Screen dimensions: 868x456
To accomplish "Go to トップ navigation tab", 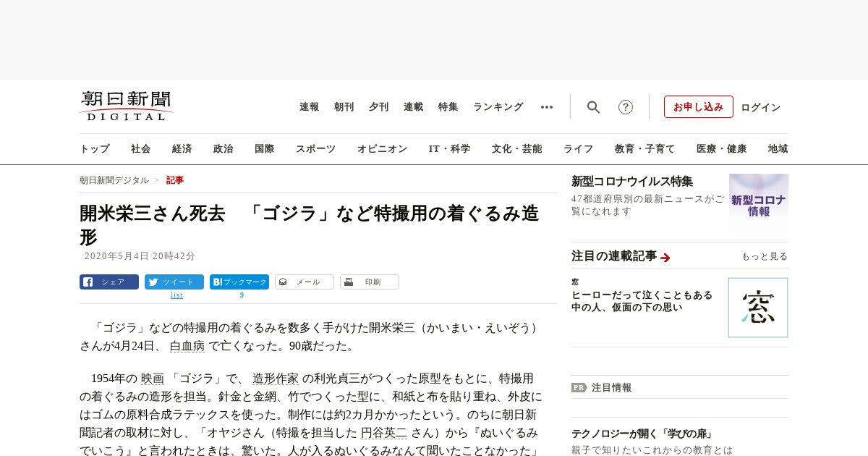I will point(95,149).
